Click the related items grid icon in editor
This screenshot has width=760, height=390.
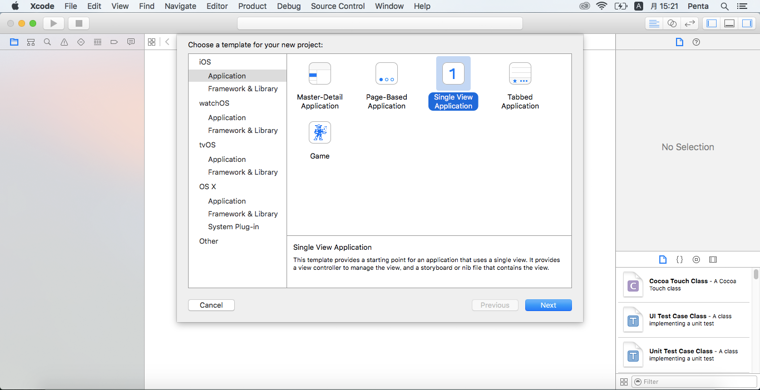pos(152,42)
